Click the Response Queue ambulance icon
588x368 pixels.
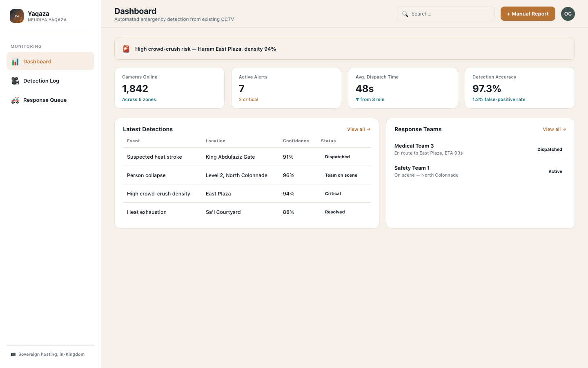pos(15,100)
